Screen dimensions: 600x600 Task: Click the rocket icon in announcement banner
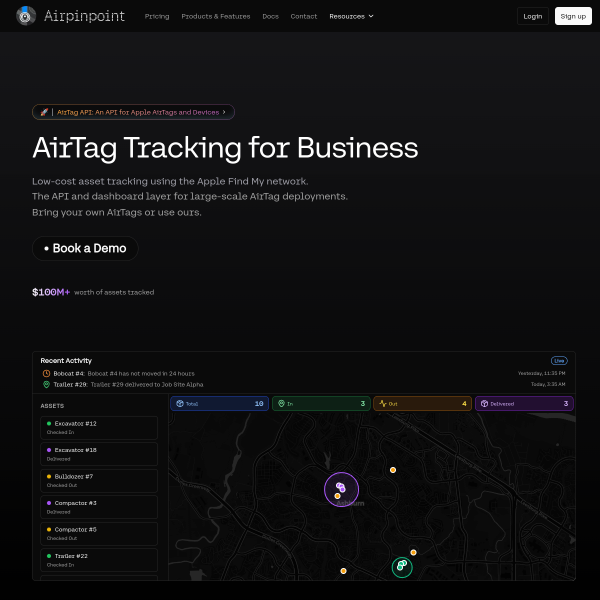(44, 112)
